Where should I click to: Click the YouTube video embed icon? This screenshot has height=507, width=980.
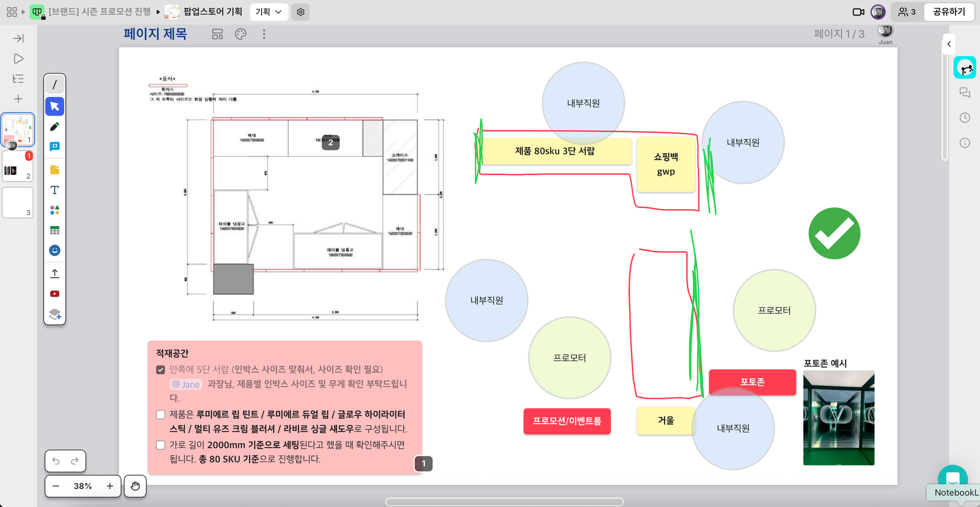(54, 294)
